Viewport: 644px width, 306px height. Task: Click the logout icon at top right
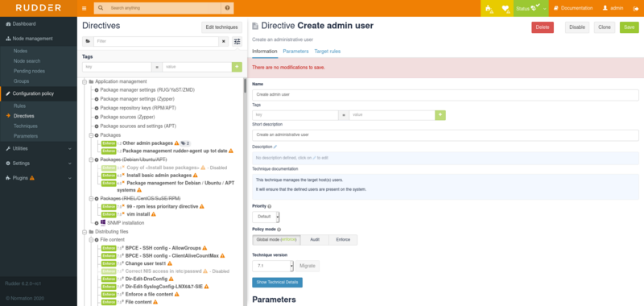click(x=635, y=8)
